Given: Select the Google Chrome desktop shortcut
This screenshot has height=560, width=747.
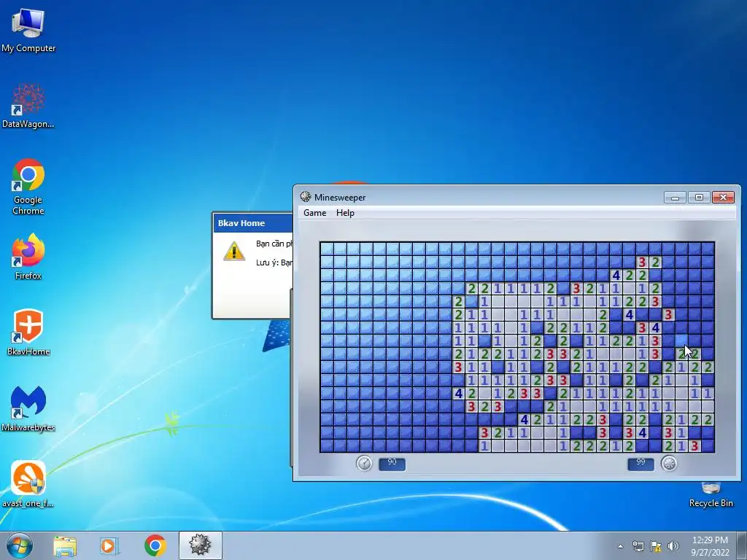Looking at the screenshot, I should [28, 187].
